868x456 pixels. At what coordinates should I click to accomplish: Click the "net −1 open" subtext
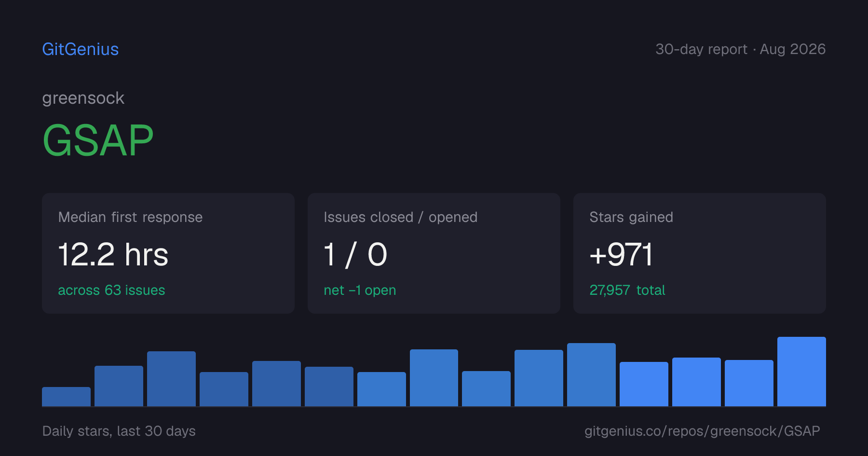[x=360, y=290]
